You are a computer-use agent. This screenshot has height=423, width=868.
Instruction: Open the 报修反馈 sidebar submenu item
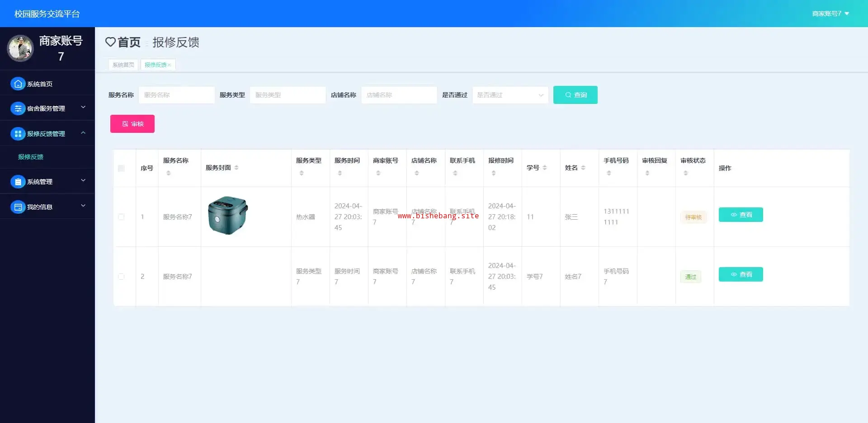[x=31, y=157]
